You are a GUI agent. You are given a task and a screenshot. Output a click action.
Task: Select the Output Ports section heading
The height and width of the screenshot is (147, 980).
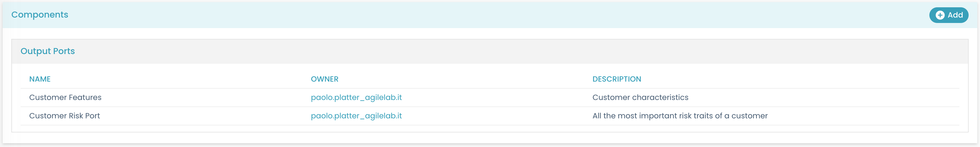[x=48, y=51]
